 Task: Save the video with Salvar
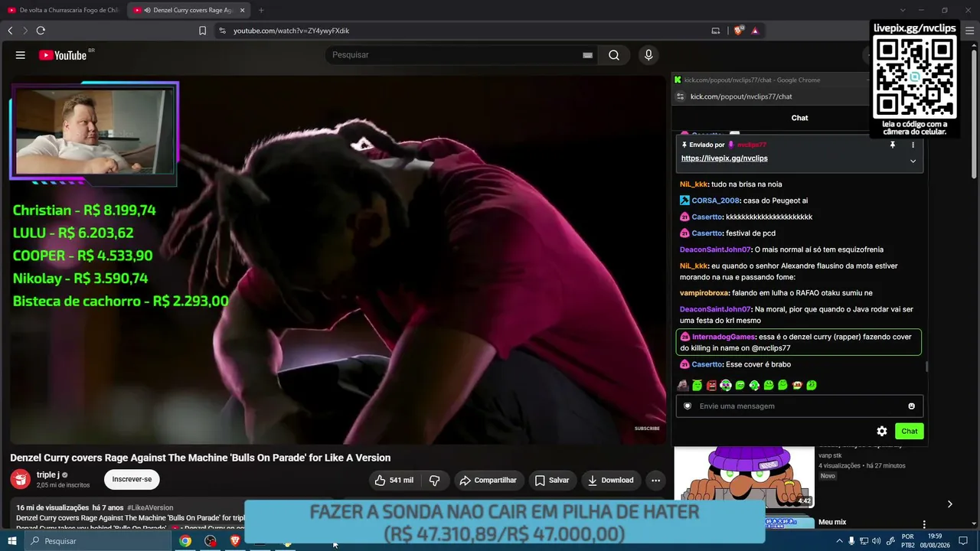pyautogui.click(x=552, y=481)
